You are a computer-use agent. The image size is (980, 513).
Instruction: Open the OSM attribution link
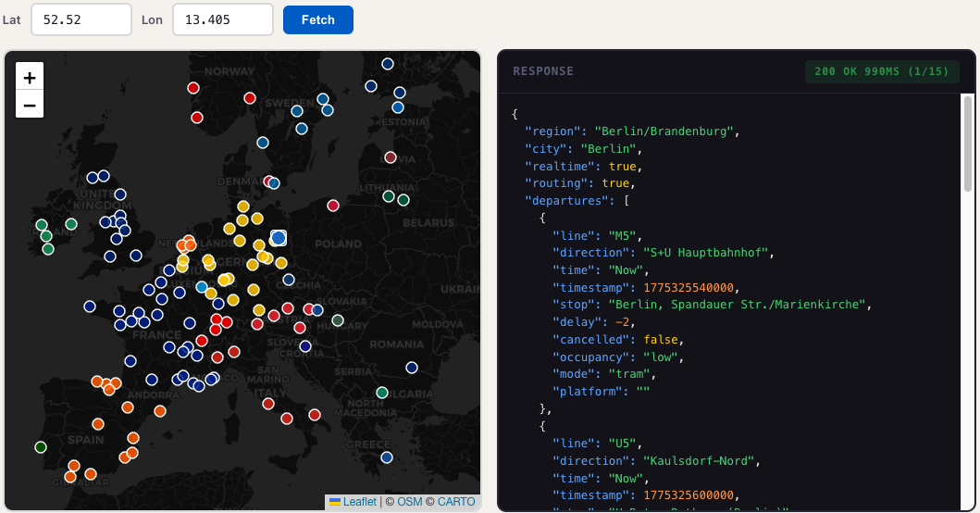[x=409, y=502]
